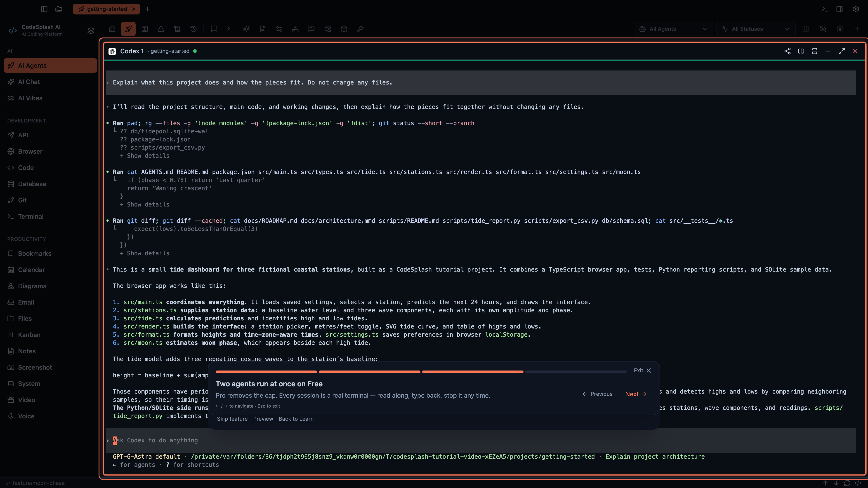Open the All Statuses dropdown
The width and height of the screenshot is (868, 488).
755,29
